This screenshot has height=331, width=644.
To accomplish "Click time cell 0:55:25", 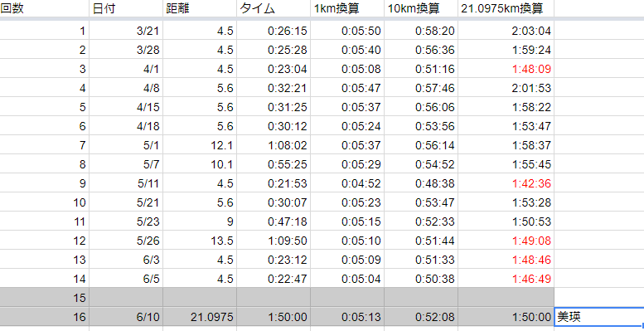I will click(274, 163).
